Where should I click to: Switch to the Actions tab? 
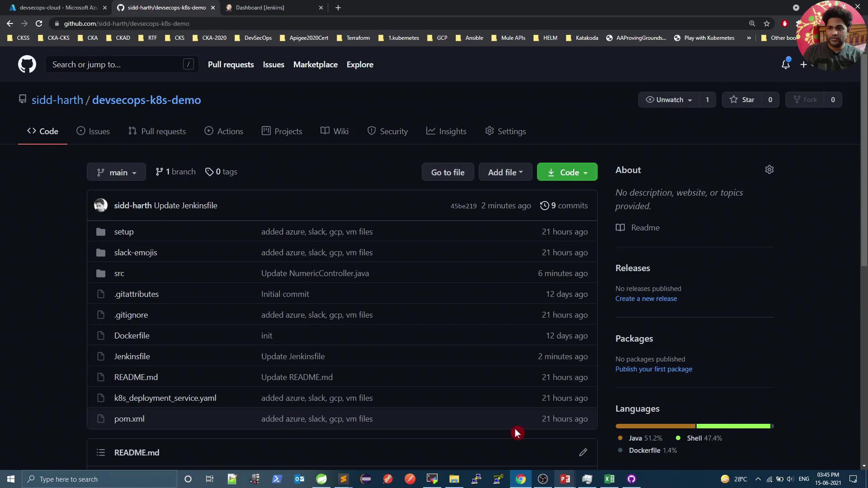point(224,131)
